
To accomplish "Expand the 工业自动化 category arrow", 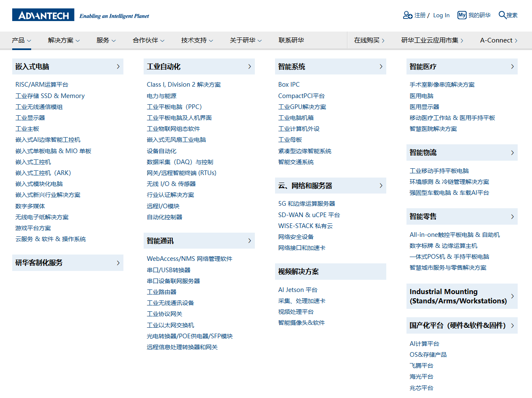I will coord(250,66).
